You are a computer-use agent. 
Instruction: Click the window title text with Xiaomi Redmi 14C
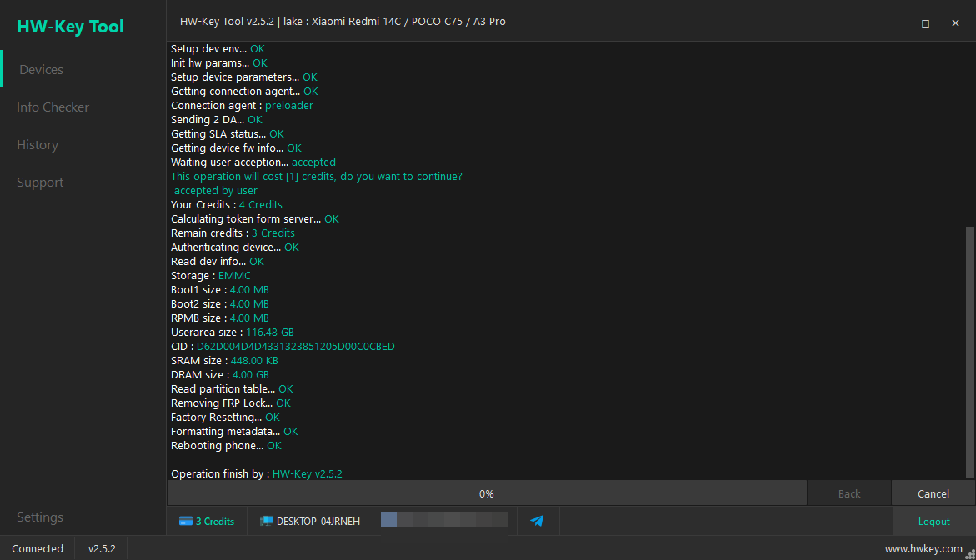tap(343, 21)
